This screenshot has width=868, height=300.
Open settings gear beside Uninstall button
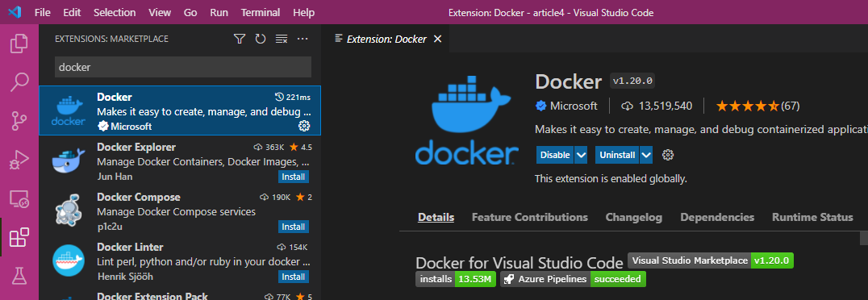tap(668, 155)
